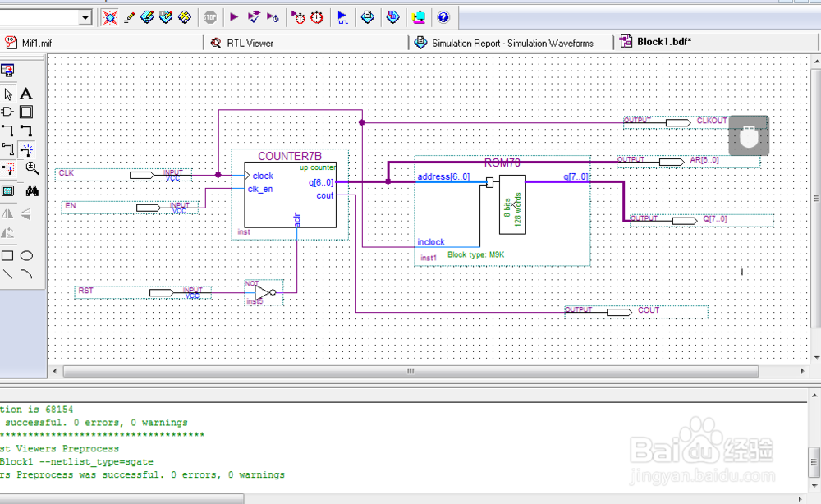Image resolution: width=821 pixels, height=504 pixels.
Task: Select the Symbol tool gate icon
Action: pos(7,112)
